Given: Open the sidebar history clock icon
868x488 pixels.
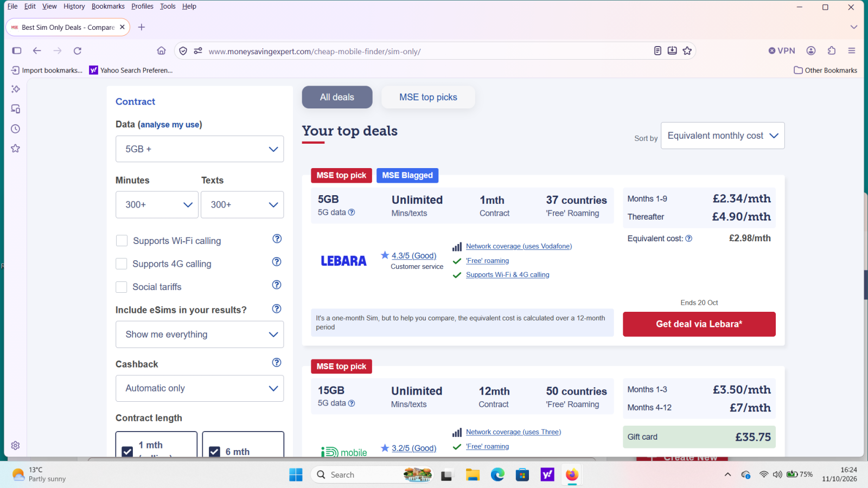Looking at the screenshot, I should (16, 129).
